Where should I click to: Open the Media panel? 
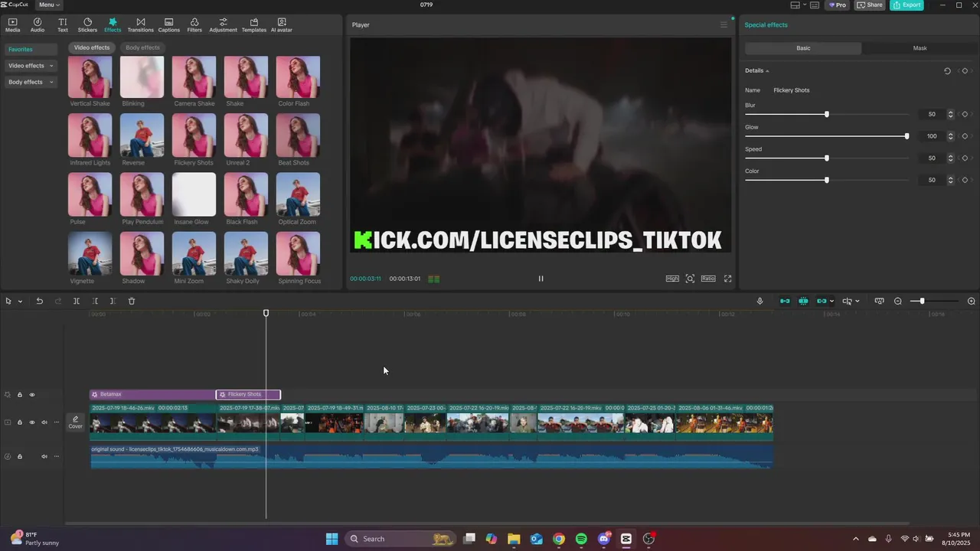coord(12,25)
